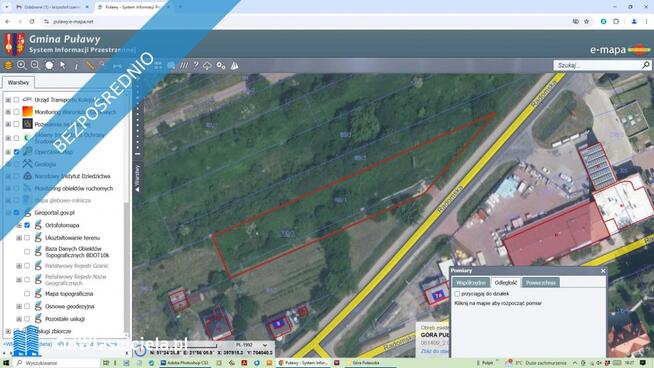Expand the Ukształtowanie terenu node
Screen dimensions: 654x368
tap(19, 238)
